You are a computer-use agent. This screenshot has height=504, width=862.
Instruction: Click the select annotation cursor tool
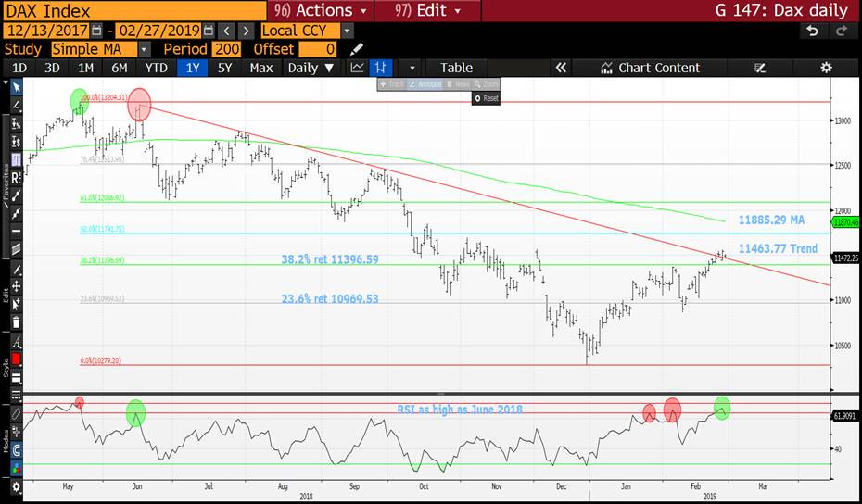(17, 304)
